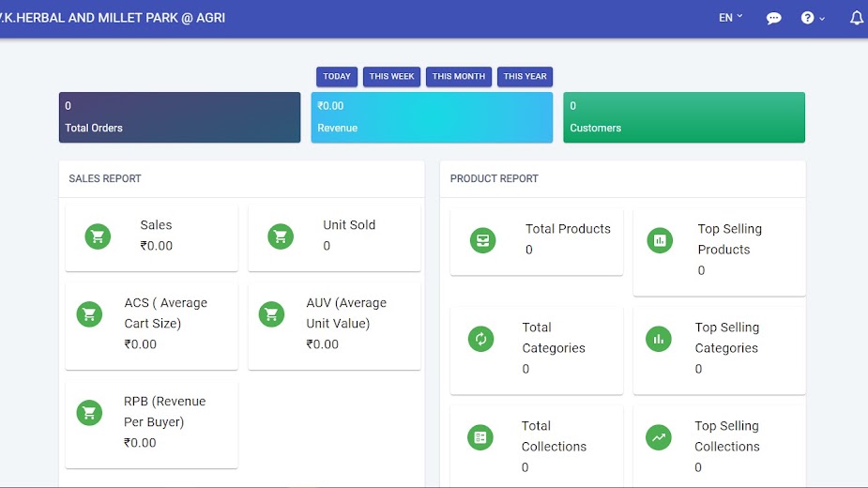
Task: Click the 0 value under Unit Sold
Action: (x=327, y=246)
